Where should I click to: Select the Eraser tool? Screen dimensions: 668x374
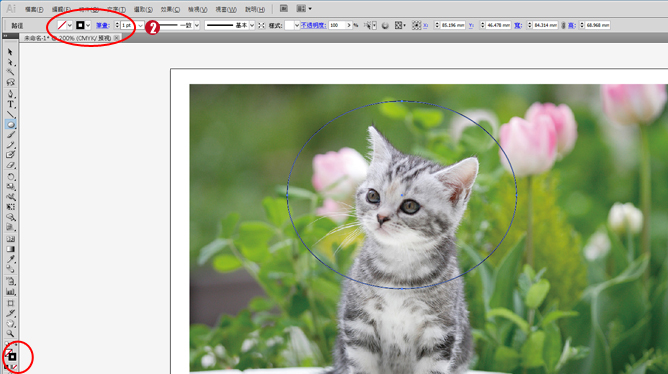coord(10,166)
